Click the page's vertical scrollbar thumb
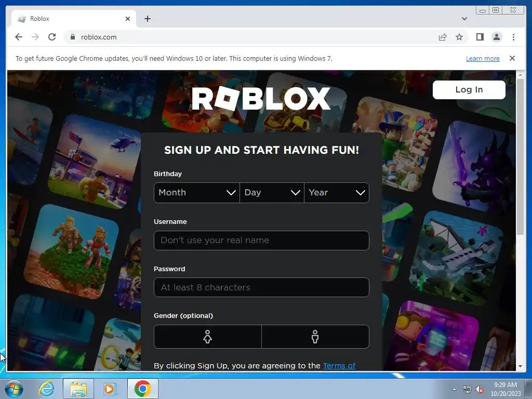 (x=520, y=156)
